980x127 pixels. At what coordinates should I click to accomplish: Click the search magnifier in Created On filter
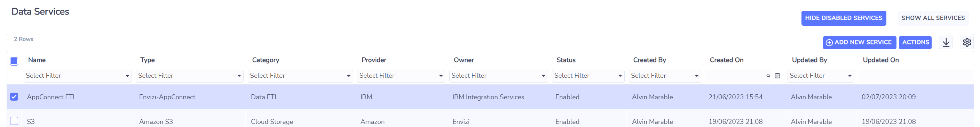[x=768, y=76]
